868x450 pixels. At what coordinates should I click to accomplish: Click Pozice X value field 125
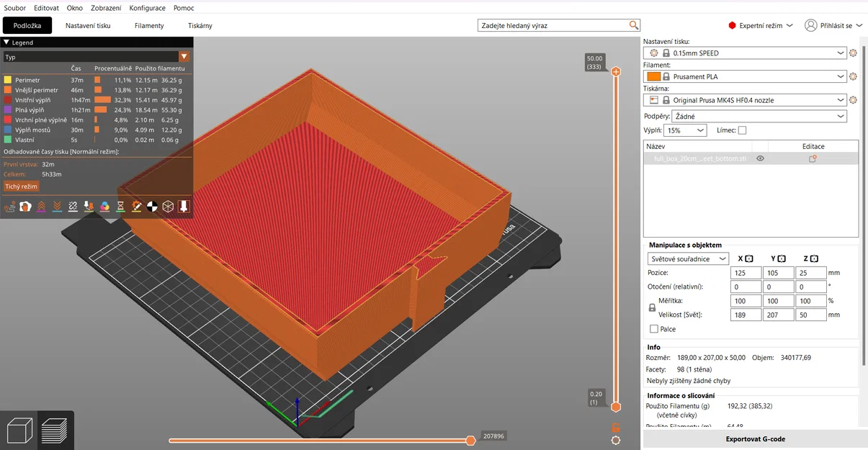tap(746, 273)
